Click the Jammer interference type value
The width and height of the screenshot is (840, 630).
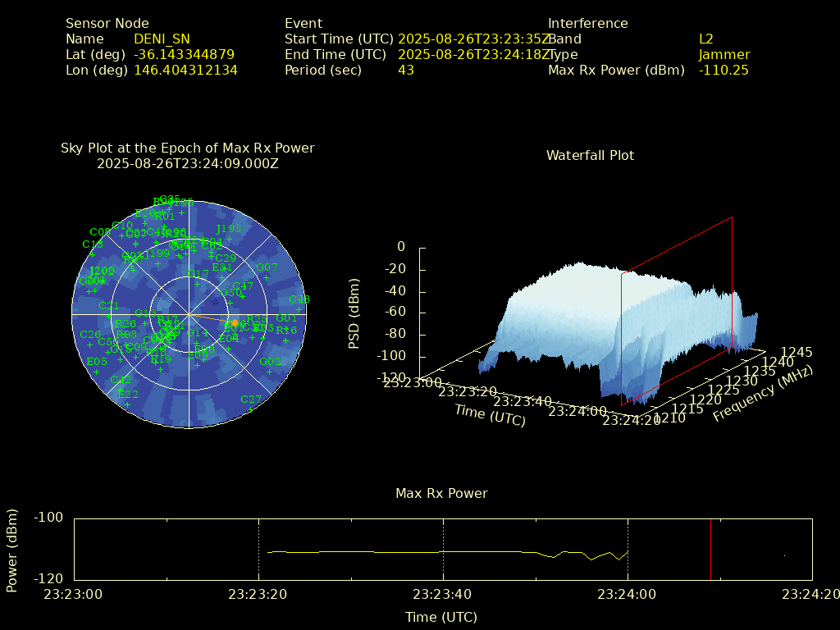(724, 54)
